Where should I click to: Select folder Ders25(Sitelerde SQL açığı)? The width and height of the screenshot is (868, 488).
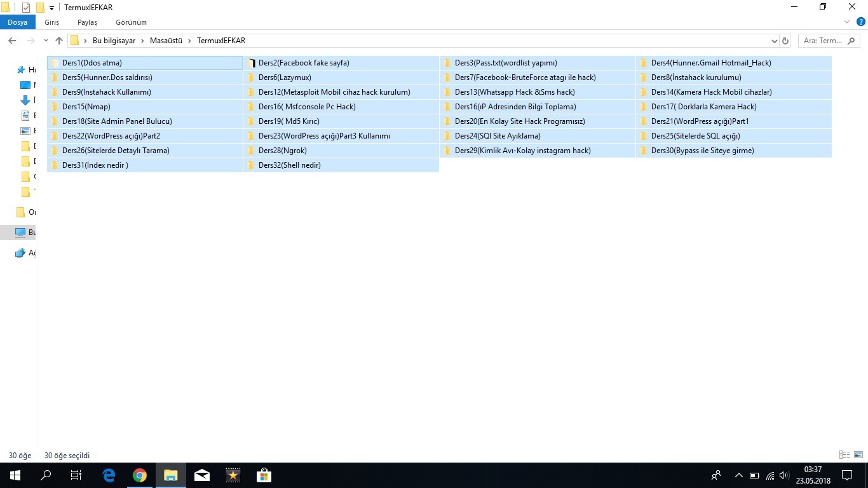(734, 136)
